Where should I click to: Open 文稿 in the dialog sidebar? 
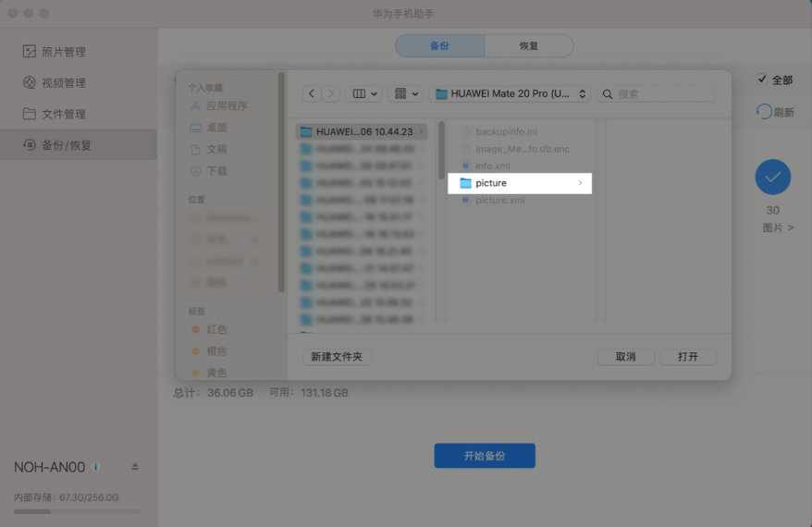pyautogui.click(x=209, y=150)
